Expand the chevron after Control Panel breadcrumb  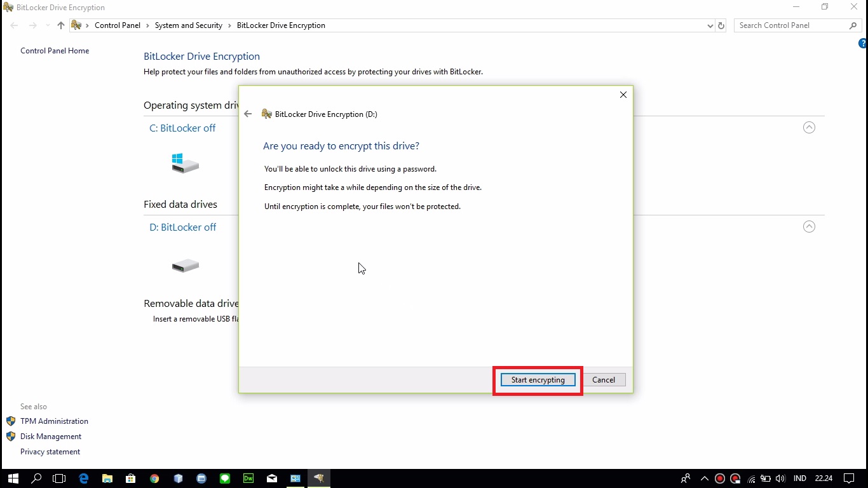147,25
